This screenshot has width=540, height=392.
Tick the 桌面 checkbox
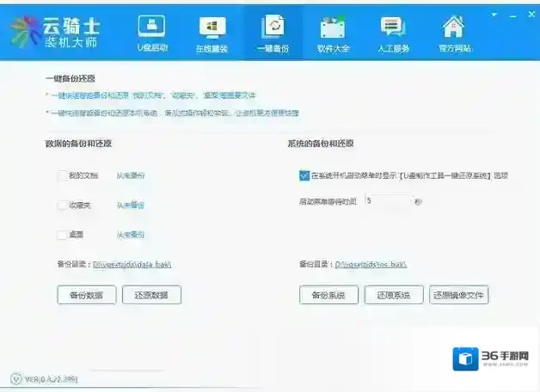pyautogui.click(x=62, y=235)
